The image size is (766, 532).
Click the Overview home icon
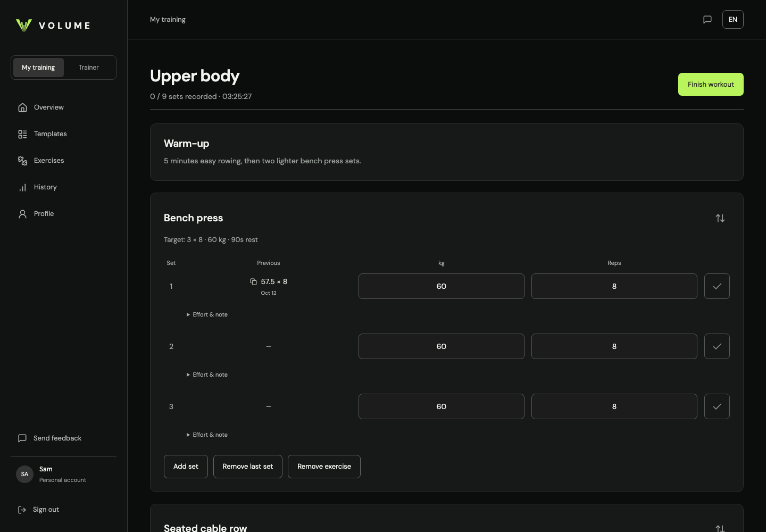pos(22,107)
